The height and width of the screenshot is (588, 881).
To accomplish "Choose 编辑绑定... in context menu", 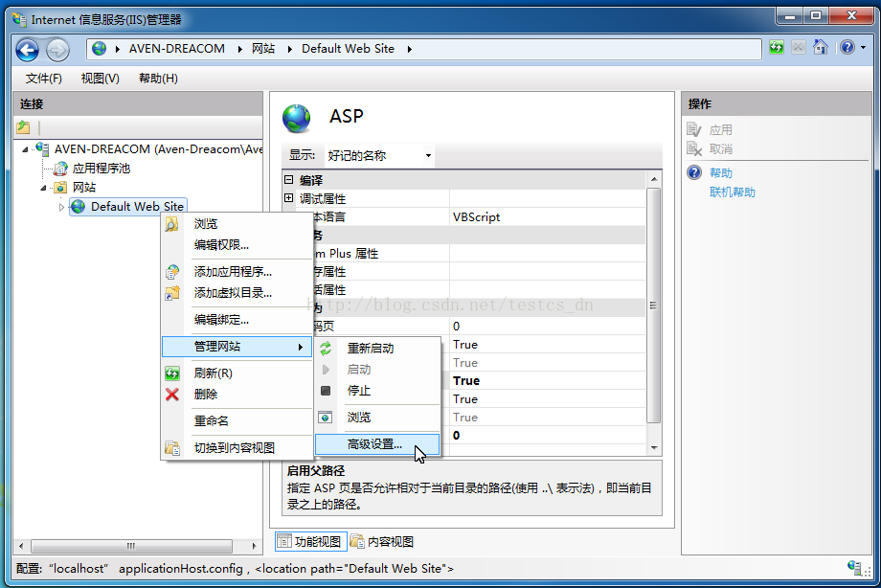I will (x=237, y=320).
